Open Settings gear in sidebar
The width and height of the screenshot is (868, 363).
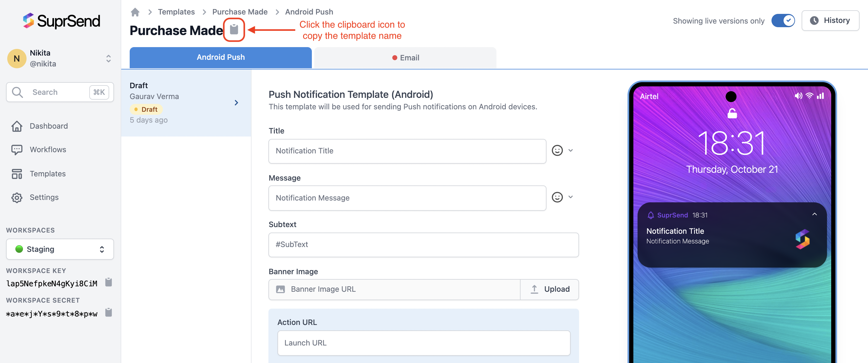coord(17,198)
